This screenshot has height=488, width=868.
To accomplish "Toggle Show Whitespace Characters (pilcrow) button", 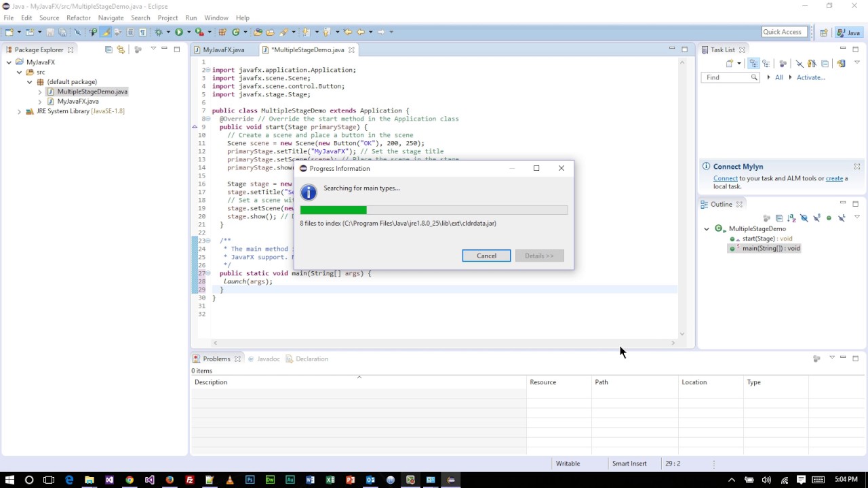I will coord(142,32).
